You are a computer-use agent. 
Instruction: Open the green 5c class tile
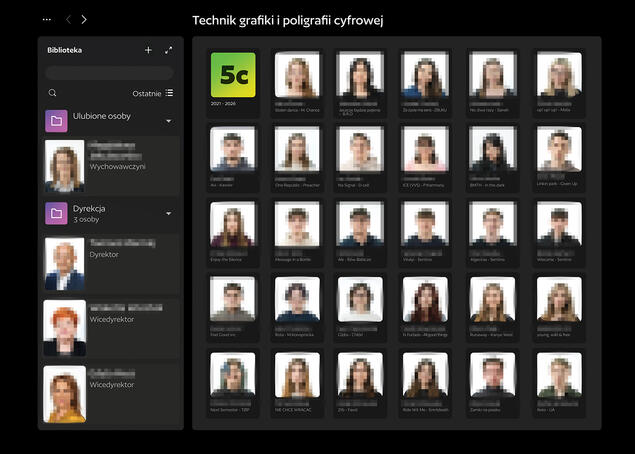coord(233,75)
